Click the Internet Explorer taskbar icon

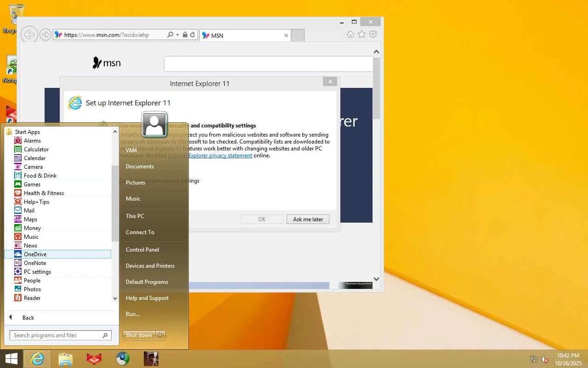pos(37,359)
